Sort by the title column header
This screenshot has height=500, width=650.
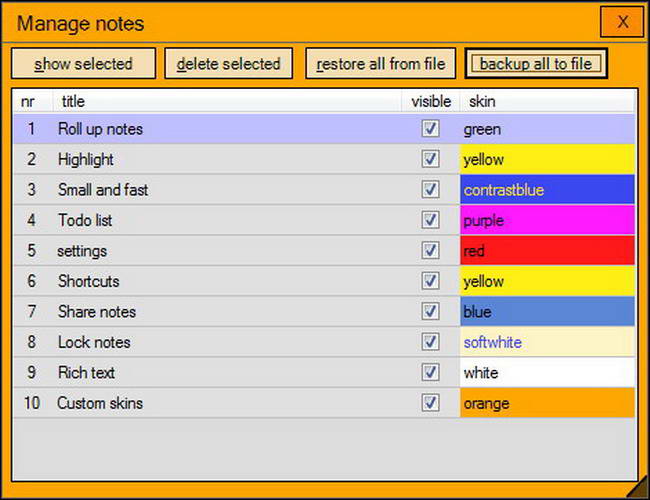pos(73,101)
